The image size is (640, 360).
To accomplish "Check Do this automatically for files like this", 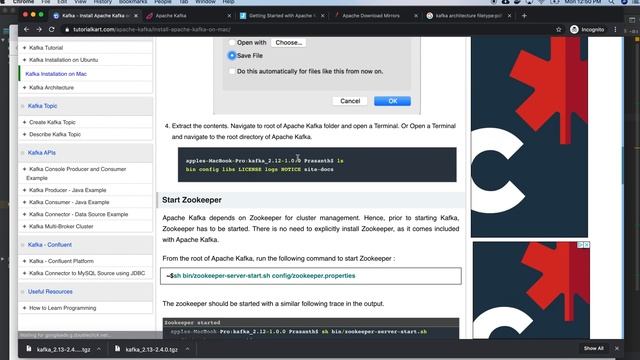I will pyautogui.click(x=232, y=71).
